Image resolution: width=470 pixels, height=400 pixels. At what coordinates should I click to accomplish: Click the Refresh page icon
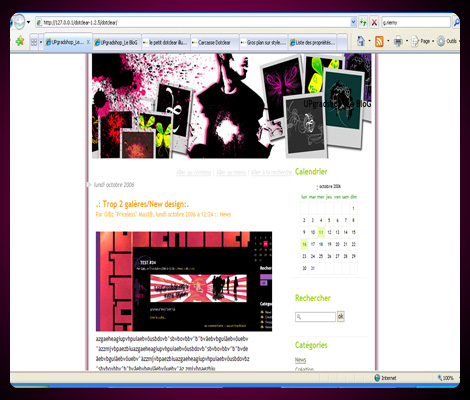click(363, 23)
